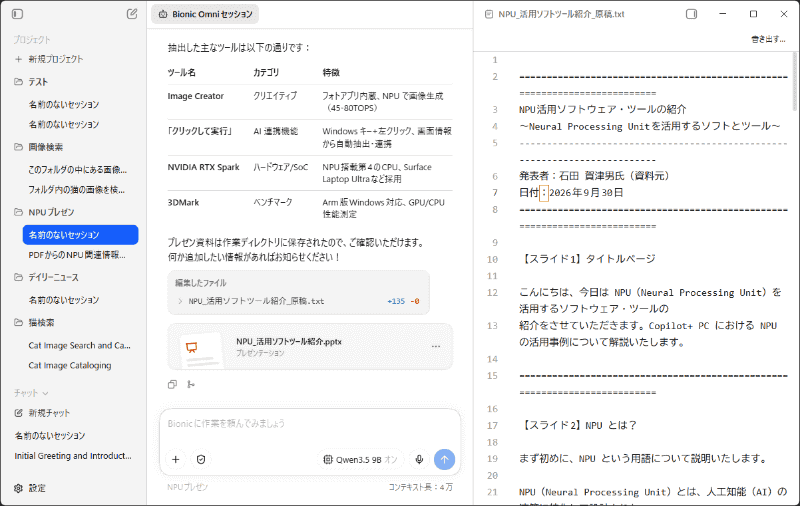Screen dimensions: 800x506
Task: Select the highlighted 名前のないセッション item
Action: point(81,235)
